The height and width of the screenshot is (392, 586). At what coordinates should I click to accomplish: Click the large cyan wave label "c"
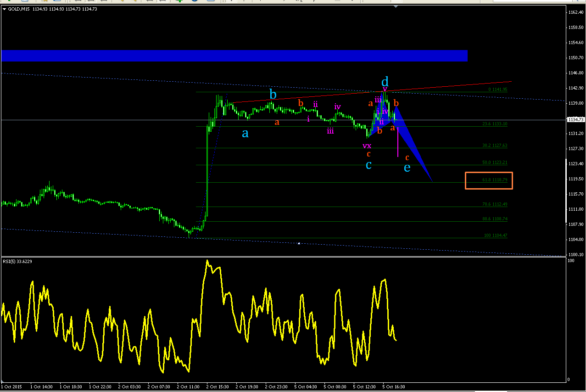point(368,165)
